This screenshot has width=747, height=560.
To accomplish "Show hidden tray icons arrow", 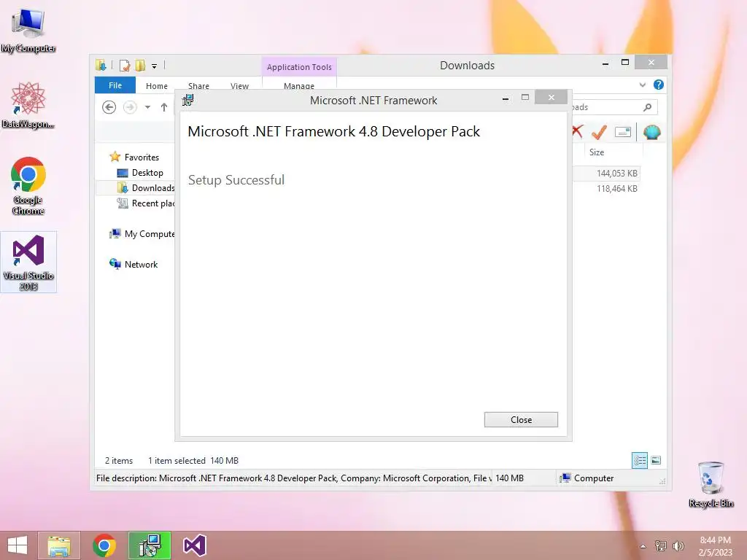I will pyautogui.click(x=643, y=546).
